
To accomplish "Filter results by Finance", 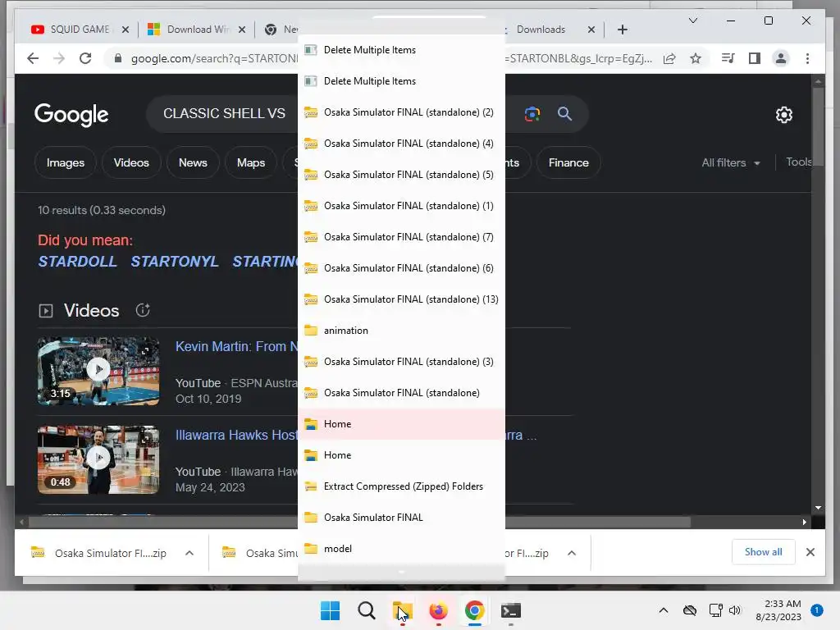I will (568, 163).
